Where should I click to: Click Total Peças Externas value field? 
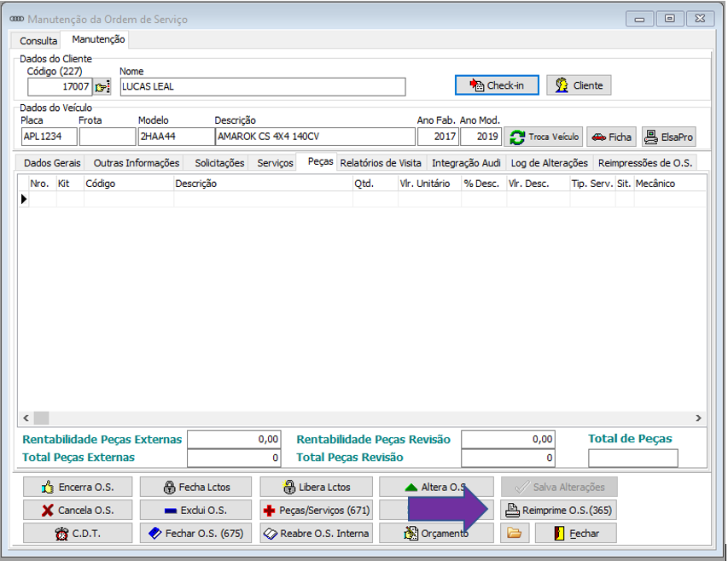[x=234, y=458]
